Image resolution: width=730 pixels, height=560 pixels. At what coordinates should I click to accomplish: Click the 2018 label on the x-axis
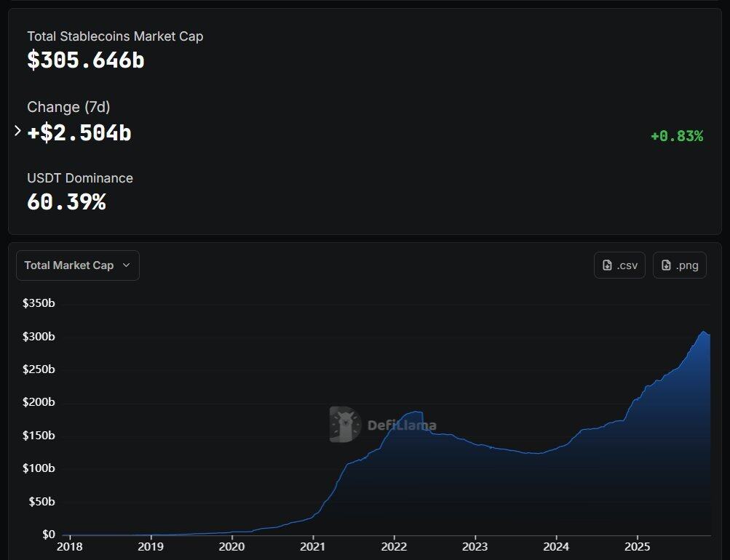coord(69,546)
